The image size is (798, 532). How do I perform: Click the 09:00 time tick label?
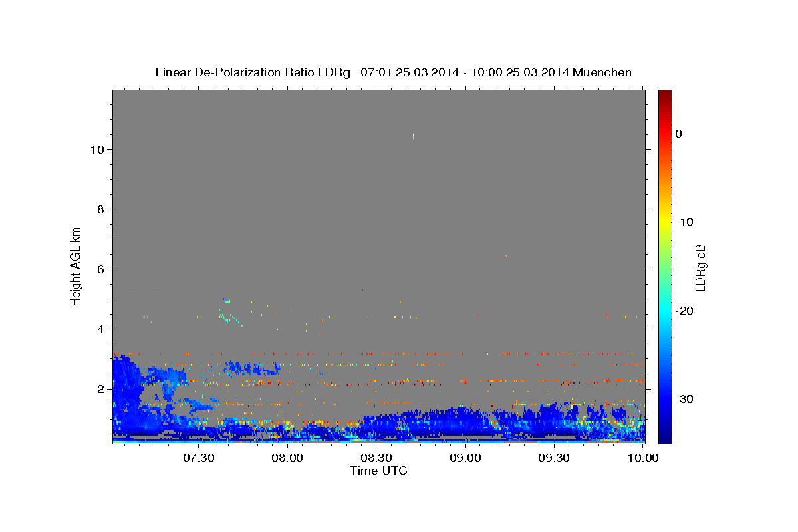point(465,458)
